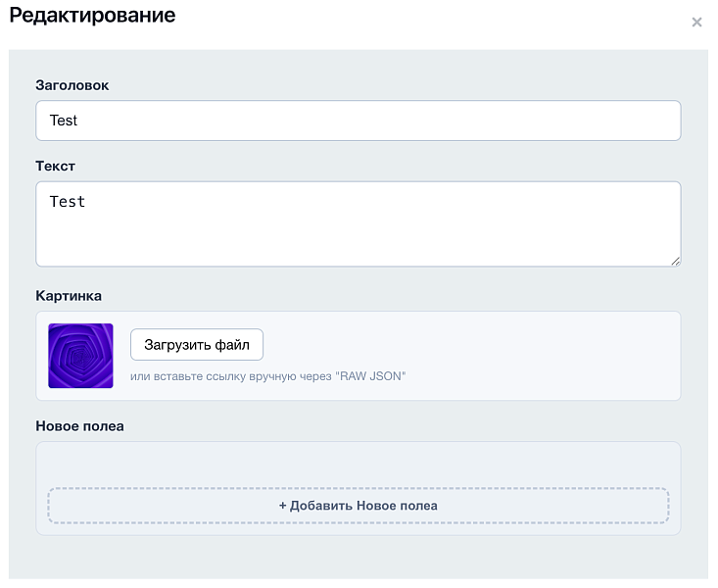This screenshot has height=588, width=718.
Task: Click the Редактирование dialog title
Action: point(92,16)
